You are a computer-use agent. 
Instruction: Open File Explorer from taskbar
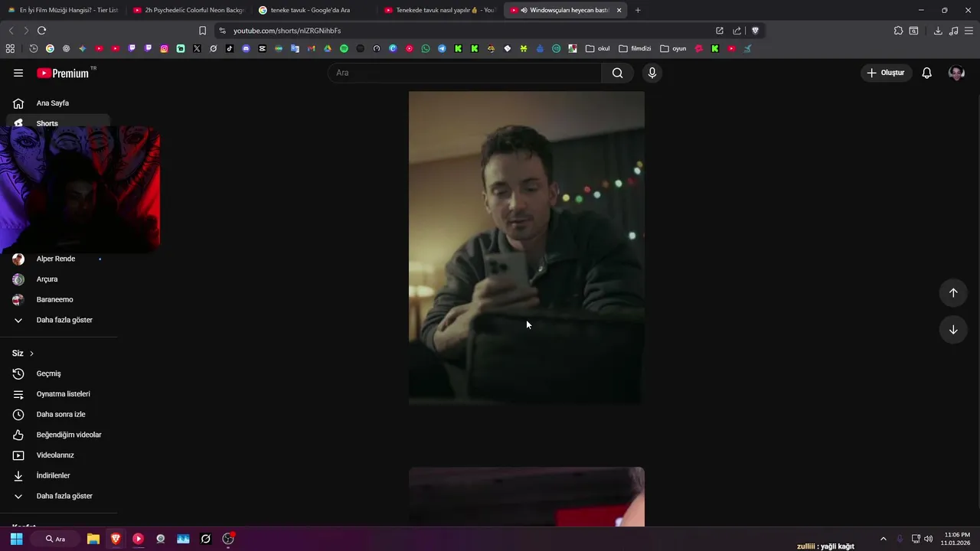(93, 539)
